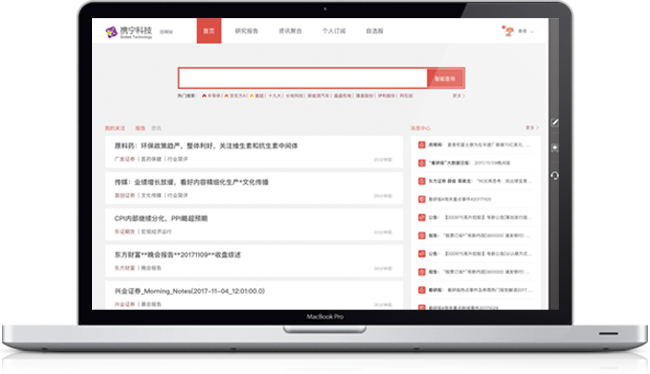Viewport: 650px width, 374px height.
Task: Open the 研究报告 navigation tab
Action: [247, 31]
